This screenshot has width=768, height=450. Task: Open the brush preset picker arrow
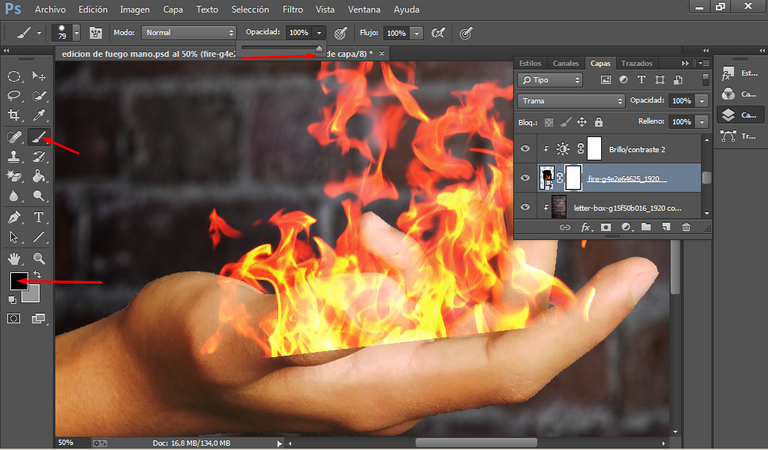[76, 33]
